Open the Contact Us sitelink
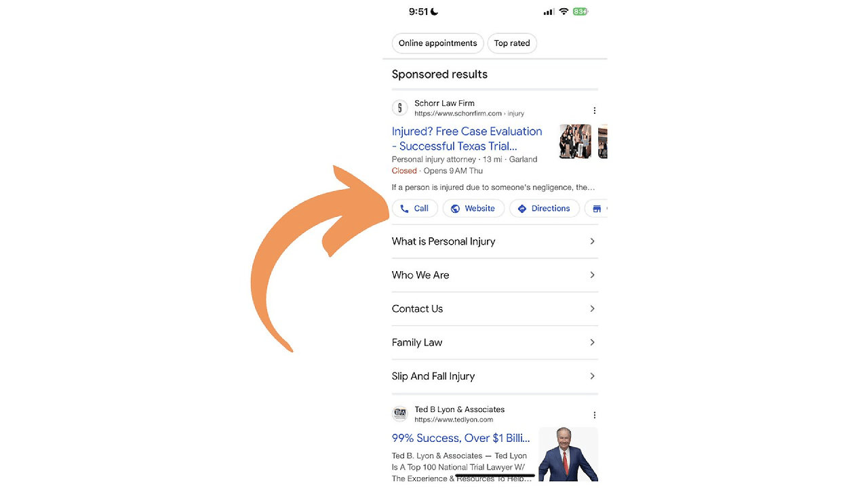Screen dimensions: 868x488 pos(418,309)
